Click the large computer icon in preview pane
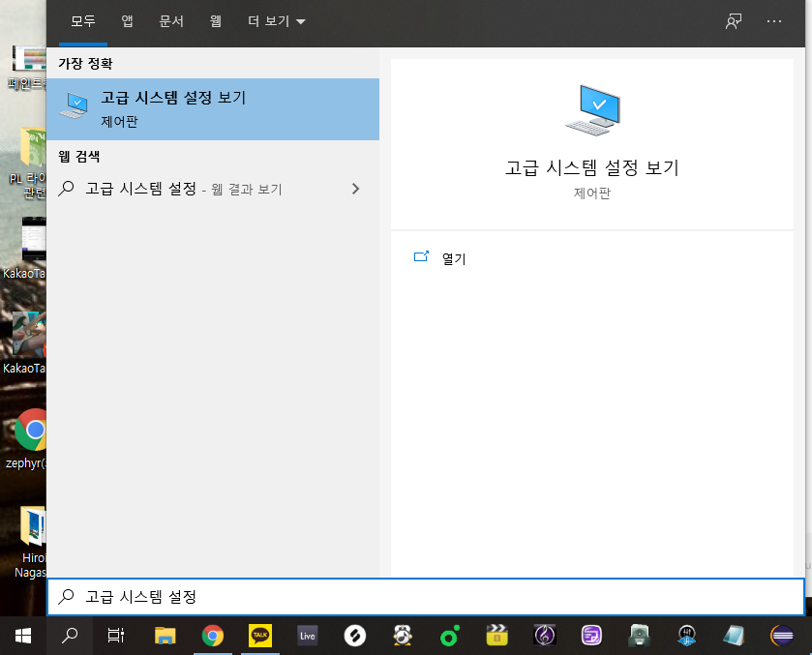812x655 pixels. point(592,110)
